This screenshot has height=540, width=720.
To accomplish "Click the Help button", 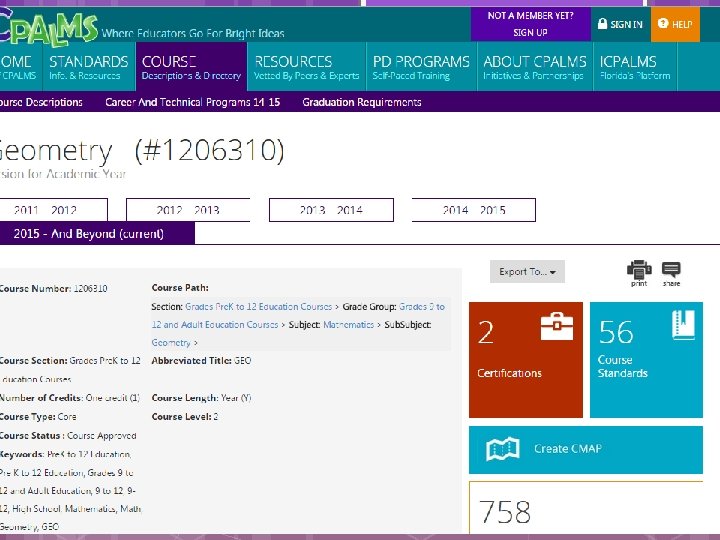I will point(675,24).
